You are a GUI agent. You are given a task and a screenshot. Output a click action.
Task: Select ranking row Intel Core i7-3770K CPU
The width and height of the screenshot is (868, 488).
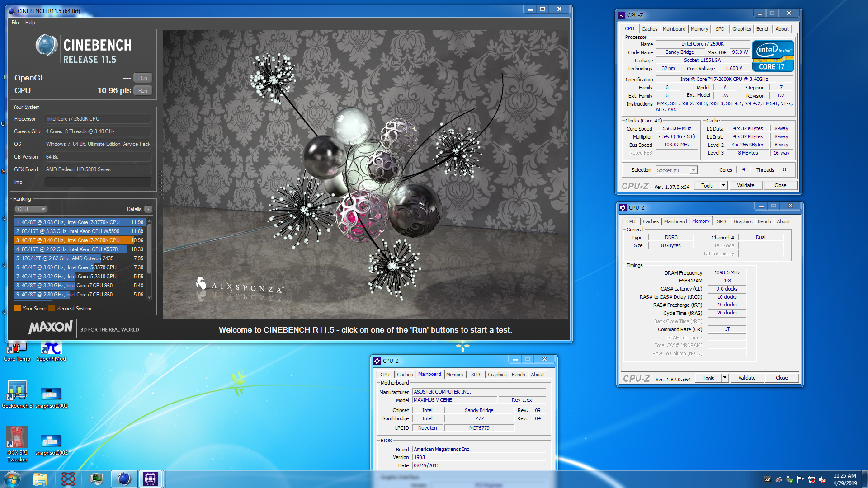click(x=80, y=222)
